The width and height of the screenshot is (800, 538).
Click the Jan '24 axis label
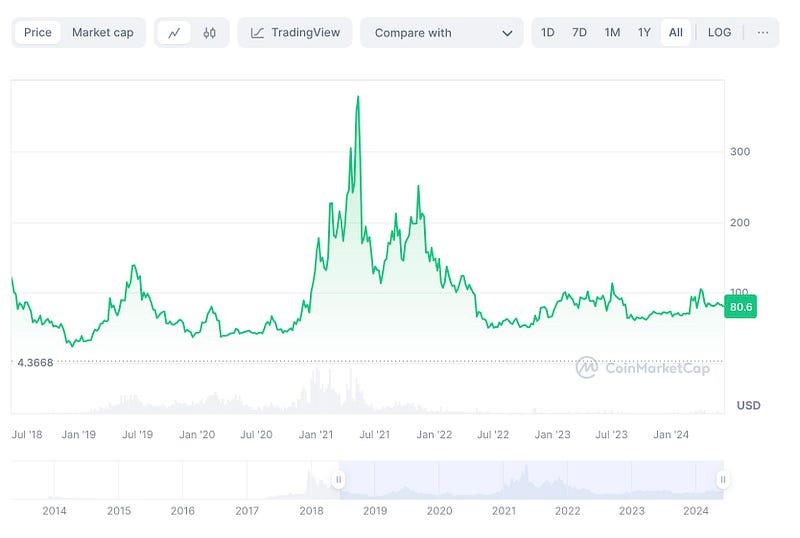click(x=671, y=434)
